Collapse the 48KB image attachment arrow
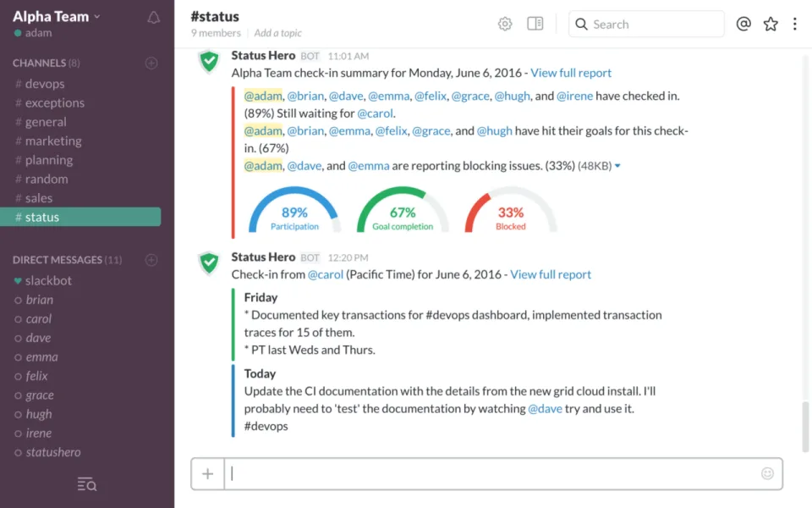This screenshot has height=508, width=812. click(x=617, y=166)
